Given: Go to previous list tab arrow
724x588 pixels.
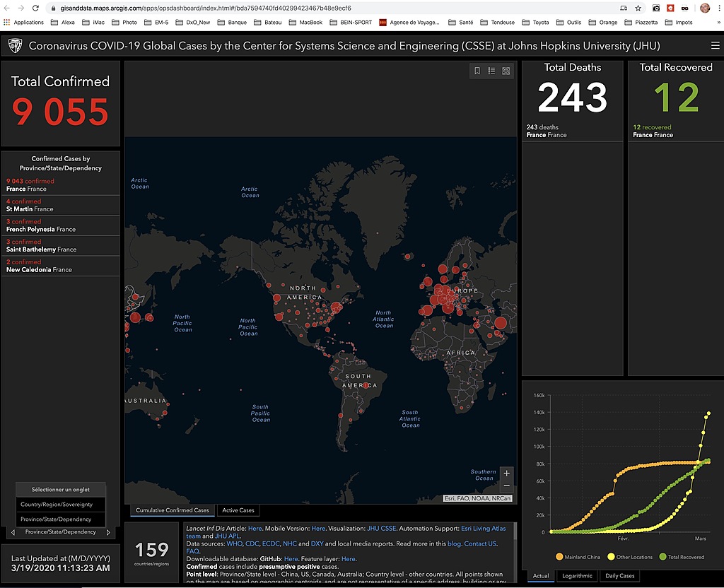Looking at the screenshot, I should point(13,532).
